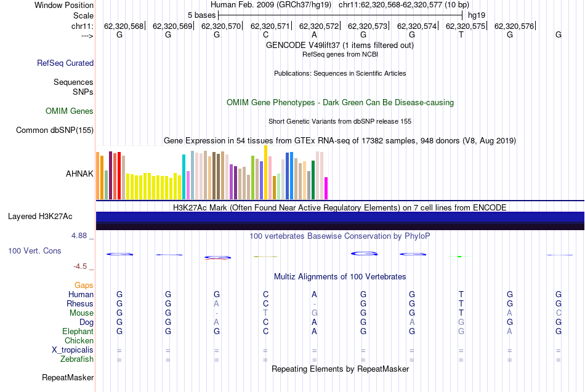
Task: Click the Dog species row label
Action: (x=86, y=322)
